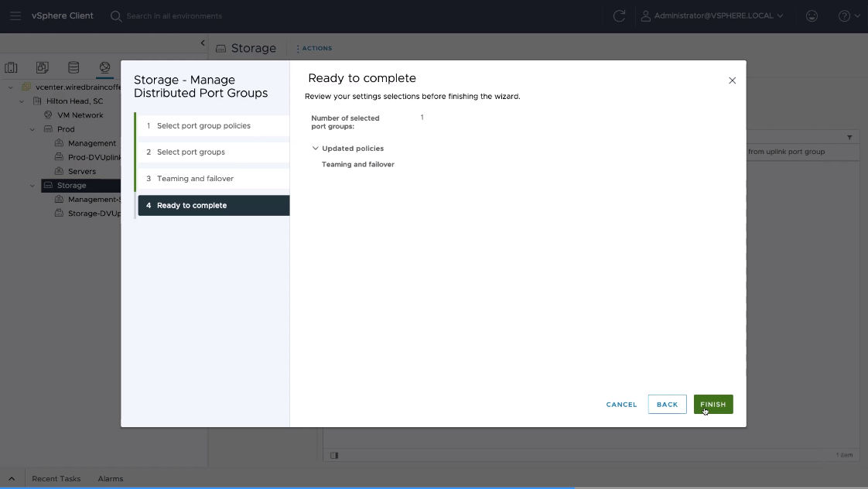Open the help question mark menu
The image size is (868, 489).
844,15
